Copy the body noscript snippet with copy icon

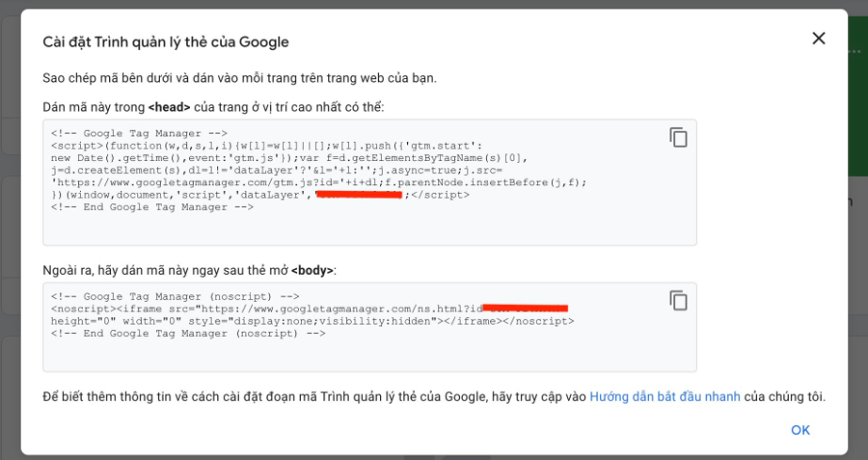(678, 301)
